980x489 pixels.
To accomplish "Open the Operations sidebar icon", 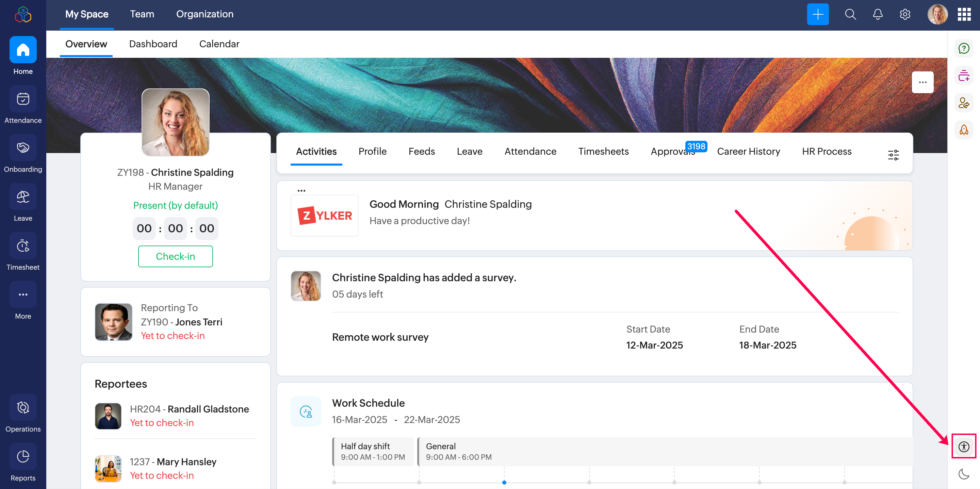I will tap(23, 408).
